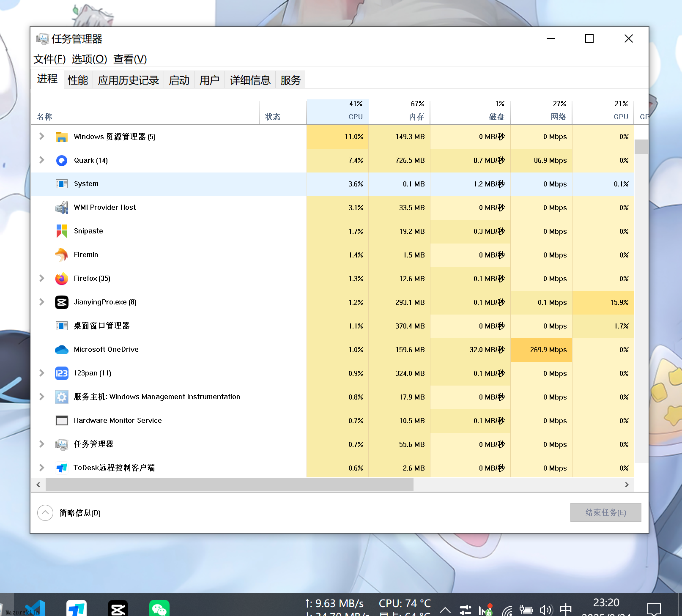Click the Firemin process icon
This screenshot has width=682, height=616.
pos(62,255)
